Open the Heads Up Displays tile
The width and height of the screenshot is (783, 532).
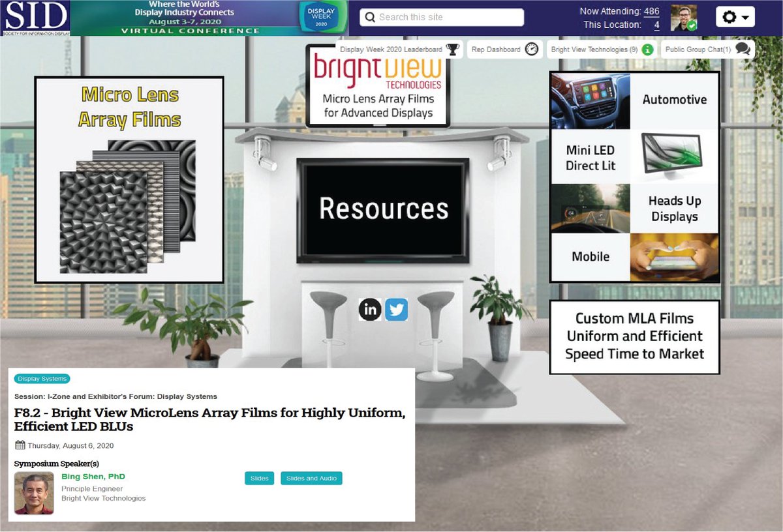pyautogui.click(x=675, y=209)
